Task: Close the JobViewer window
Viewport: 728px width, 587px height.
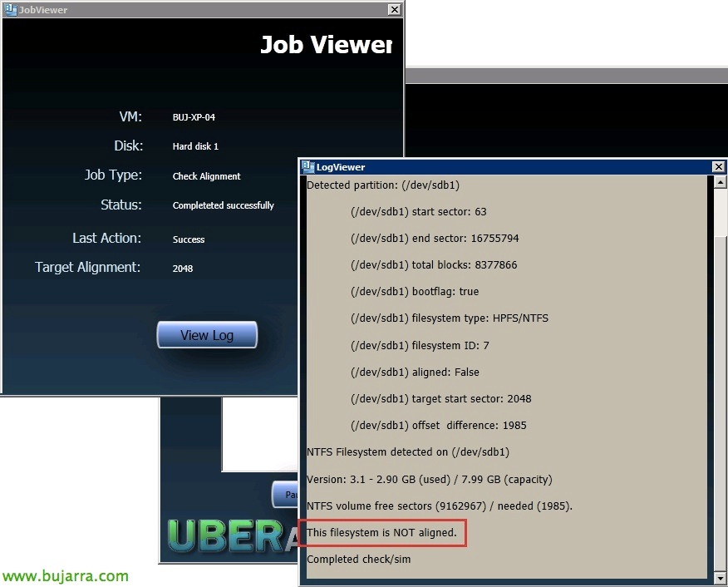Action: (394, 9)
